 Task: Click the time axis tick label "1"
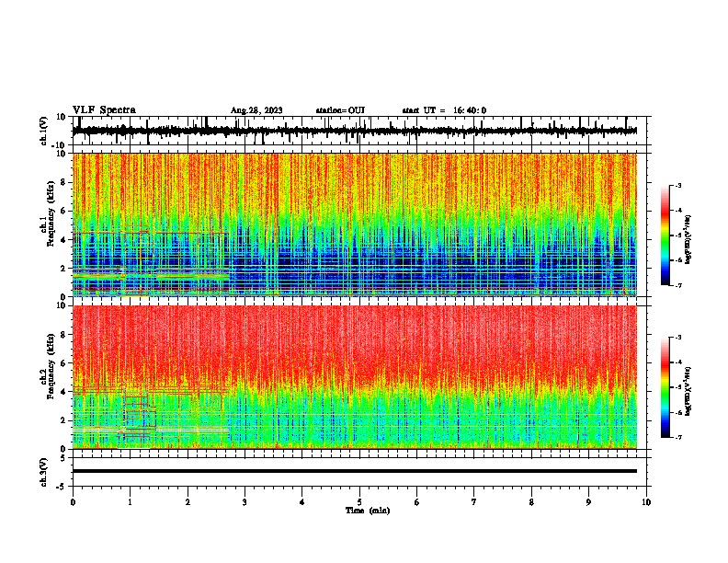pyautogui.click(x=130, y=502)
